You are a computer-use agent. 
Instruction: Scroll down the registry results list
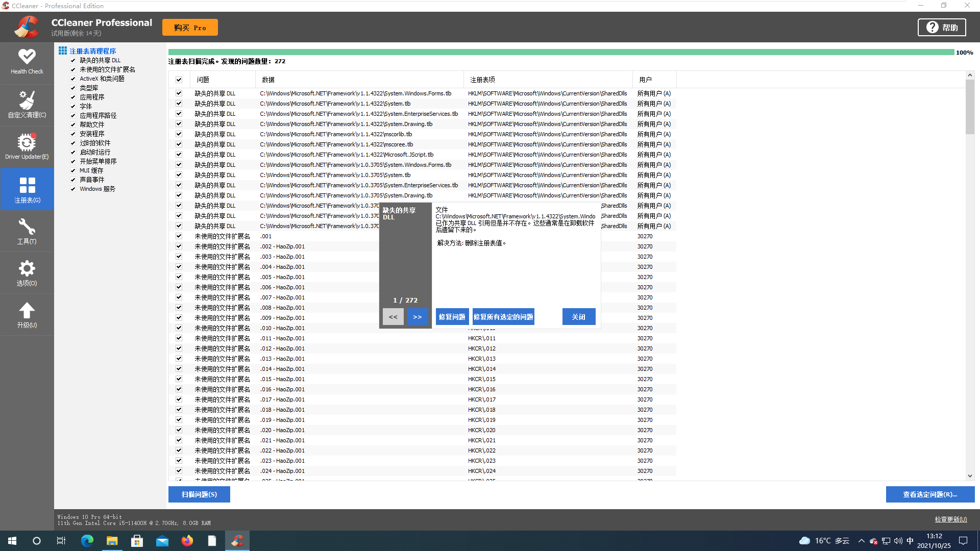(970, 477)
